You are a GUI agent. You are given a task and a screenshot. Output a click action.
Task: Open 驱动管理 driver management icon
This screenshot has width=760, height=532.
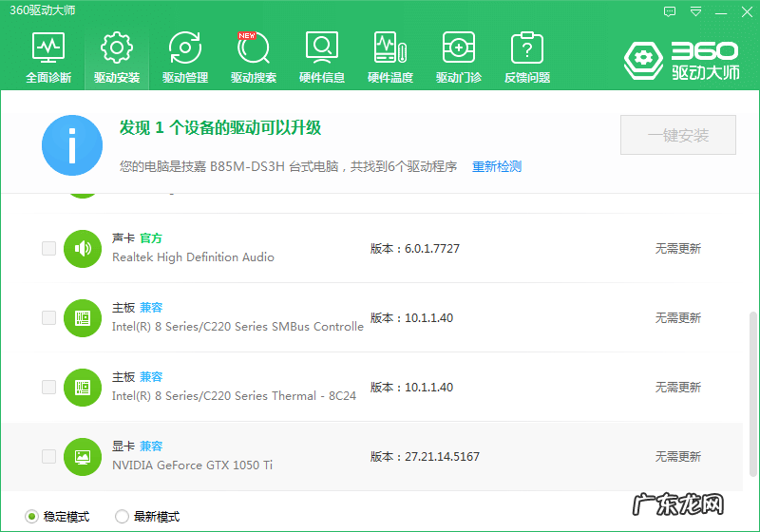coord(185,47)
